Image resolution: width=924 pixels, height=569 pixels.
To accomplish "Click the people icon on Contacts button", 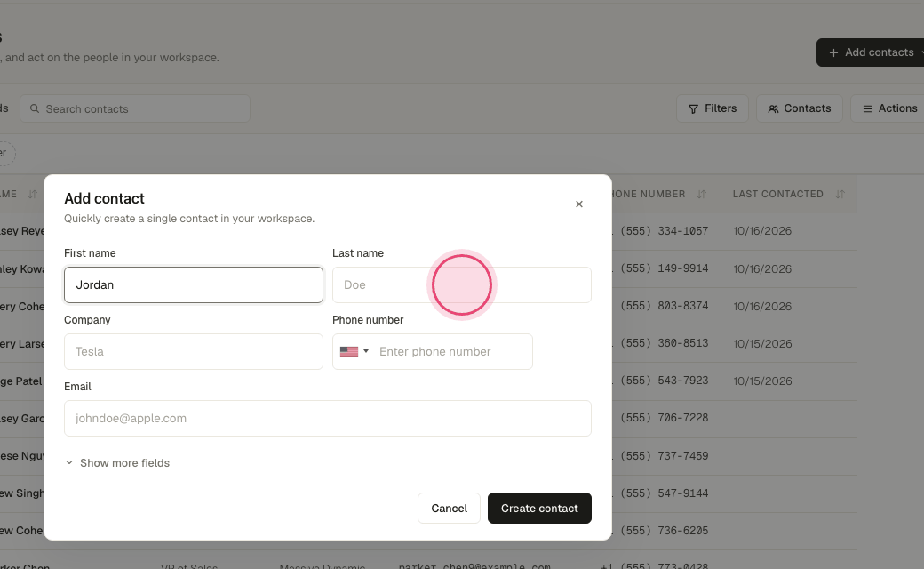I will click(x=773, y=109).
